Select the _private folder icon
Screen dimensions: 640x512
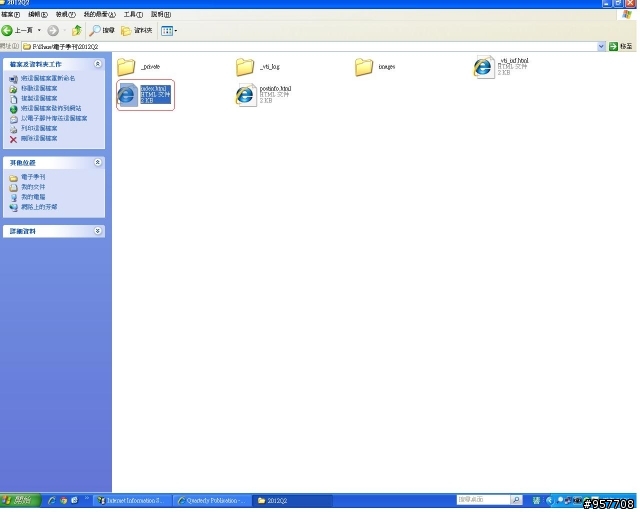click(x=126, y=67)
